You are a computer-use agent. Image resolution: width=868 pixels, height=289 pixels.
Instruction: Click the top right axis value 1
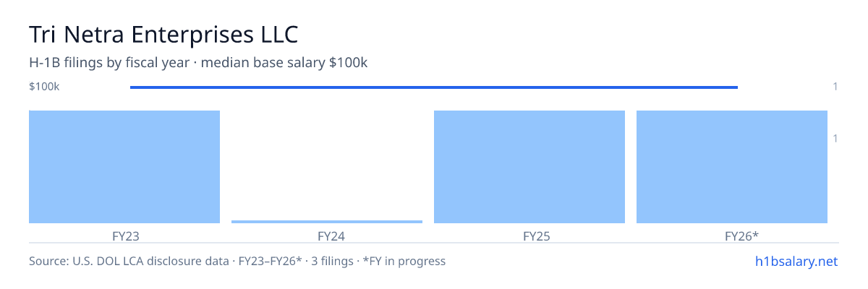click(x=835, y=87)
